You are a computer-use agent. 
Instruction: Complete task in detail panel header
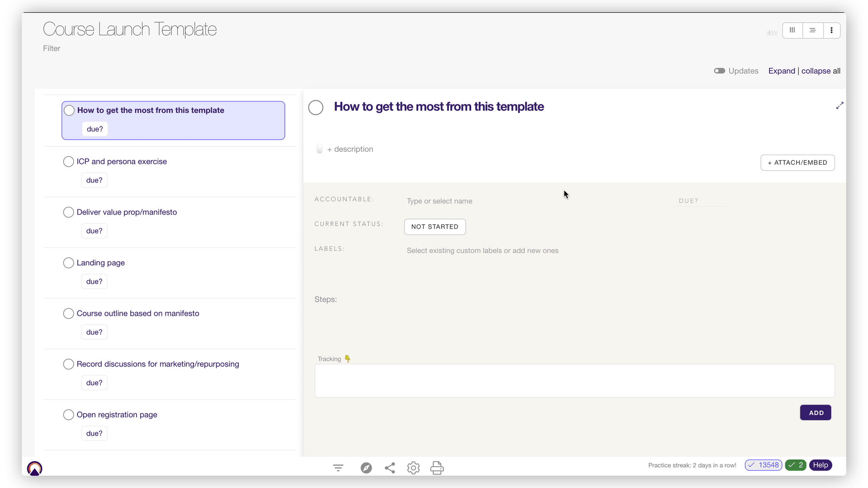coord(316,108)
